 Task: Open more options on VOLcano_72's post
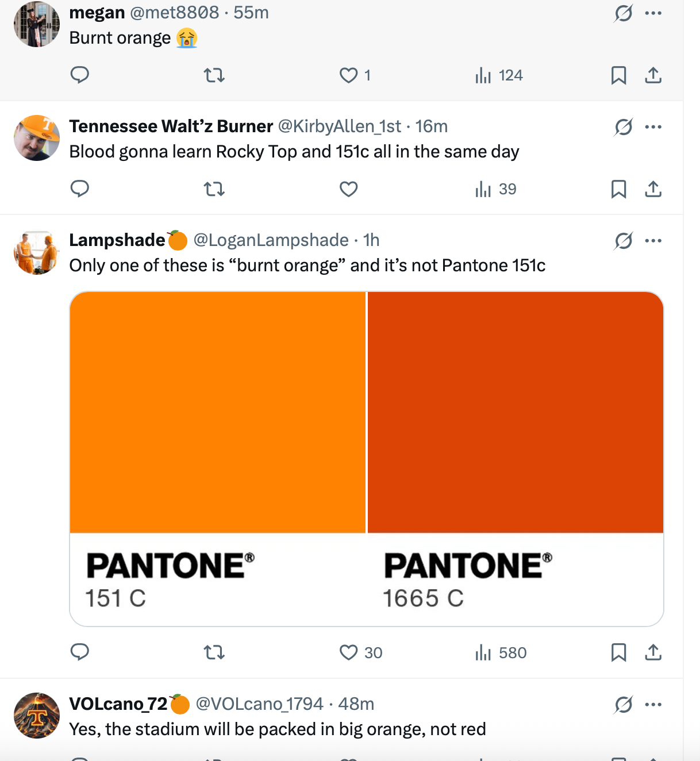[653, 705]
